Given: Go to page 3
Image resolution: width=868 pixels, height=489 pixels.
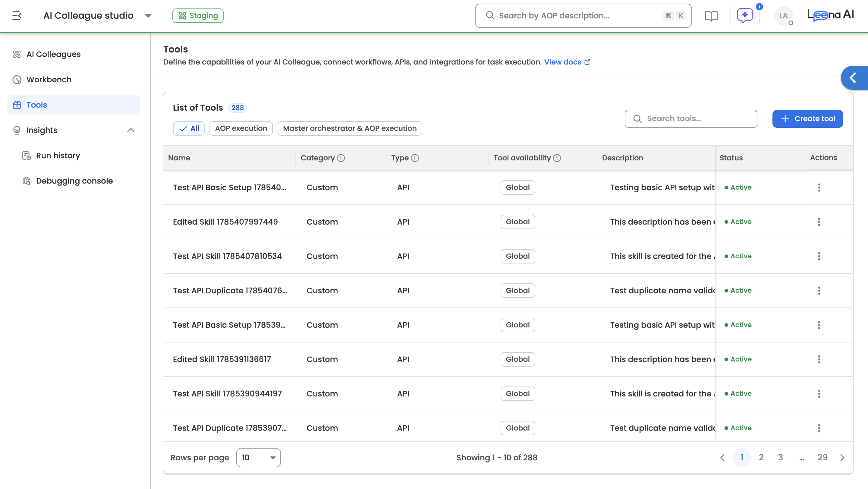Looking at the screenshot, I should pos(780,457).
